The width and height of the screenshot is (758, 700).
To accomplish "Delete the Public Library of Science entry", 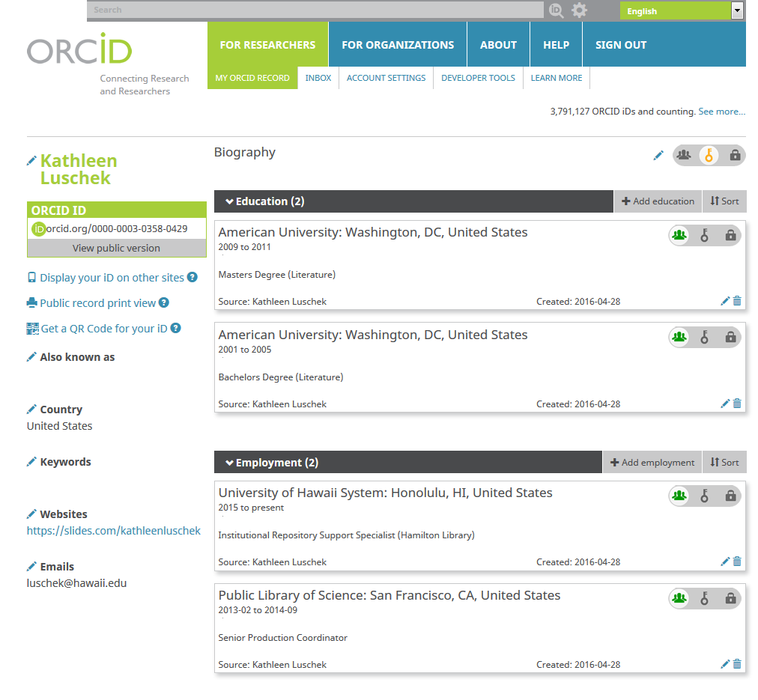I will 737,664.
